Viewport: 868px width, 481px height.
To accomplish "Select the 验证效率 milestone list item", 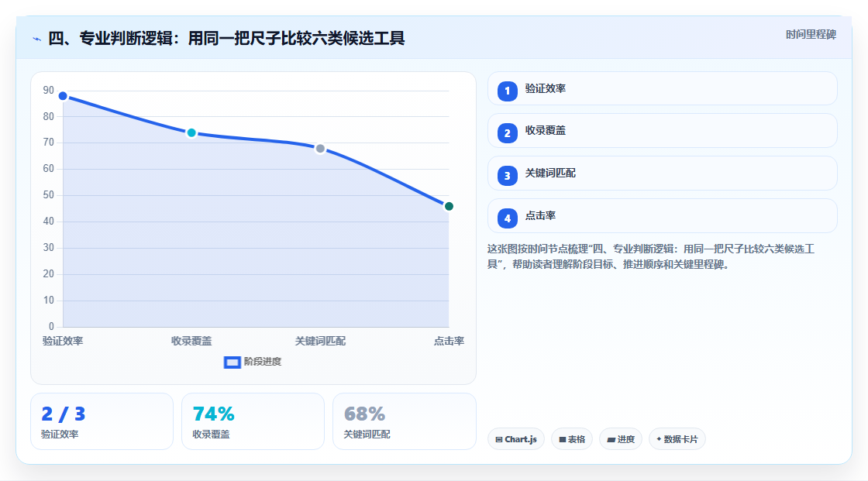I will [662, 88].
